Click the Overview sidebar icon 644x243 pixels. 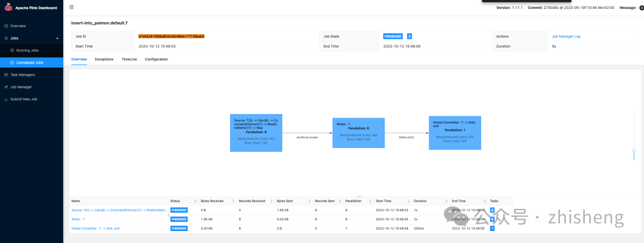6,26
